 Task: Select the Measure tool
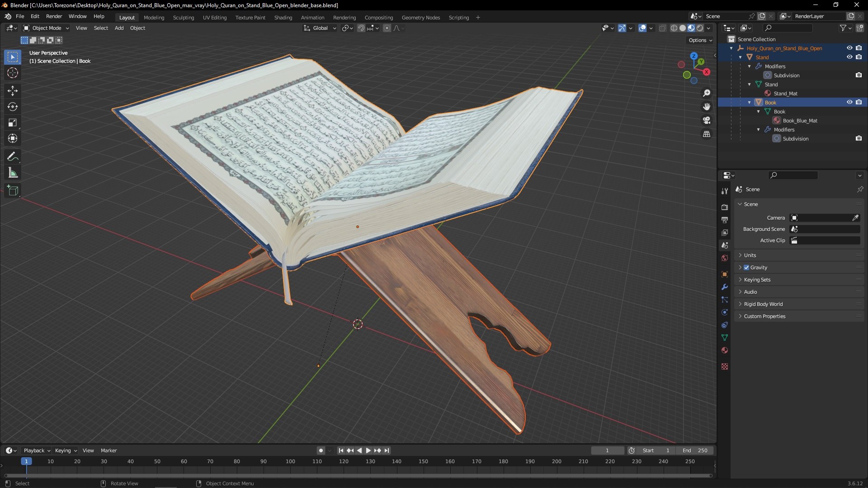(x=13, y=173)
